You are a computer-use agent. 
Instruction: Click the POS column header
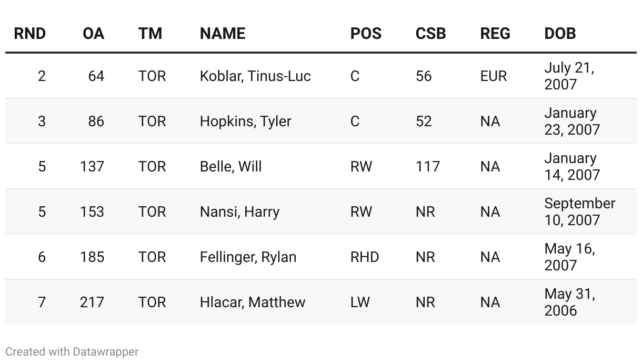pyautogui.click(x=366, y=34)
